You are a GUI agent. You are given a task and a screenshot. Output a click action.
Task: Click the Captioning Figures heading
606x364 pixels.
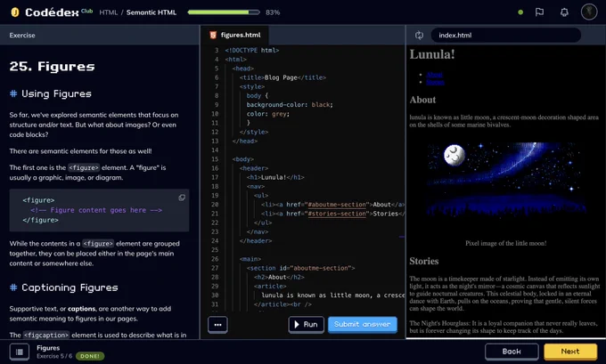[x=70, y=287]
